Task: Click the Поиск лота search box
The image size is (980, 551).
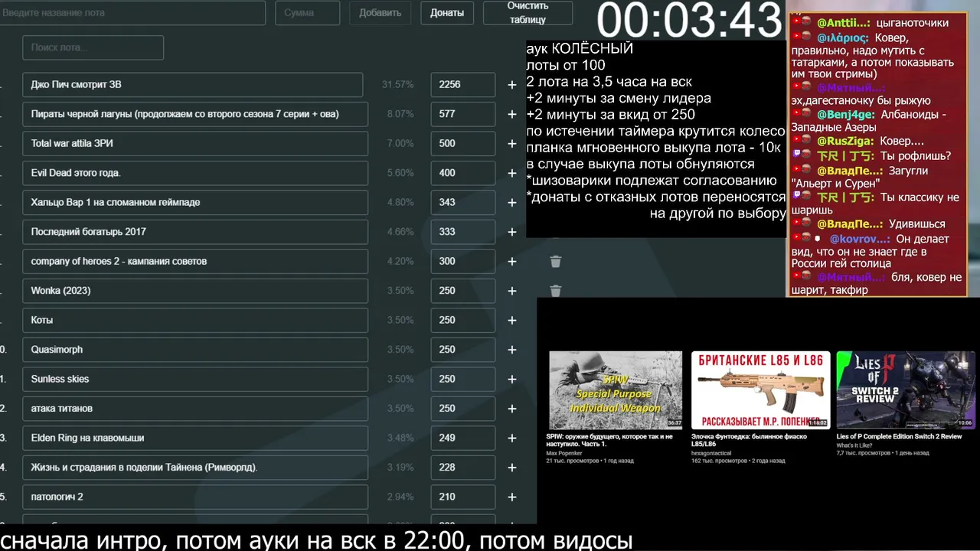Action: tap(93, 47)
